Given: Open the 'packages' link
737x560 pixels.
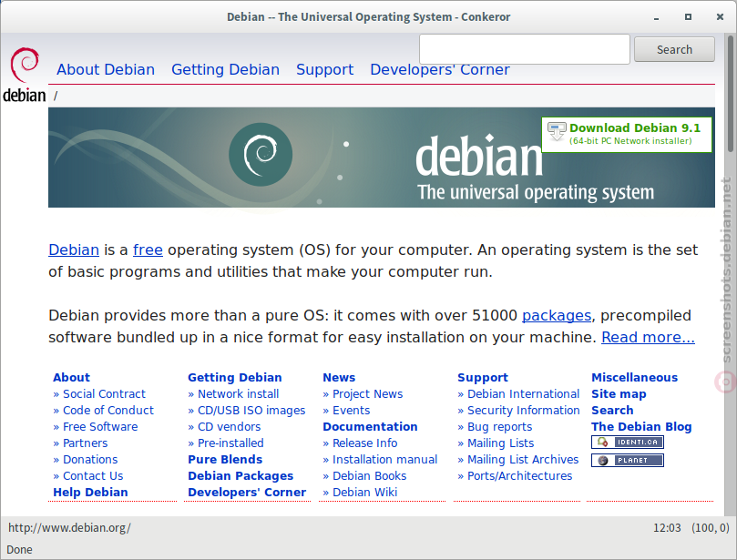Looking at the screenshot, I should point(557,316).
